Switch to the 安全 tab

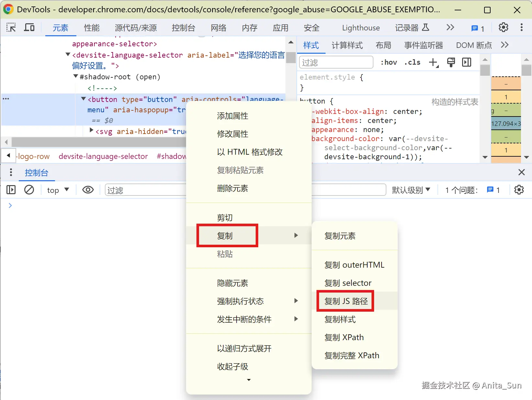click(x=312, y=28)
